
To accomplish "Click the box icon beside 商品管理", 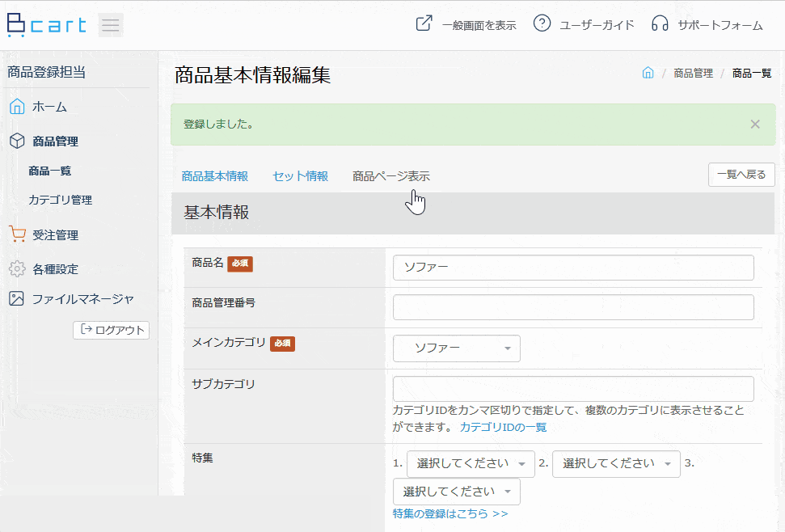I will (17, 141).
